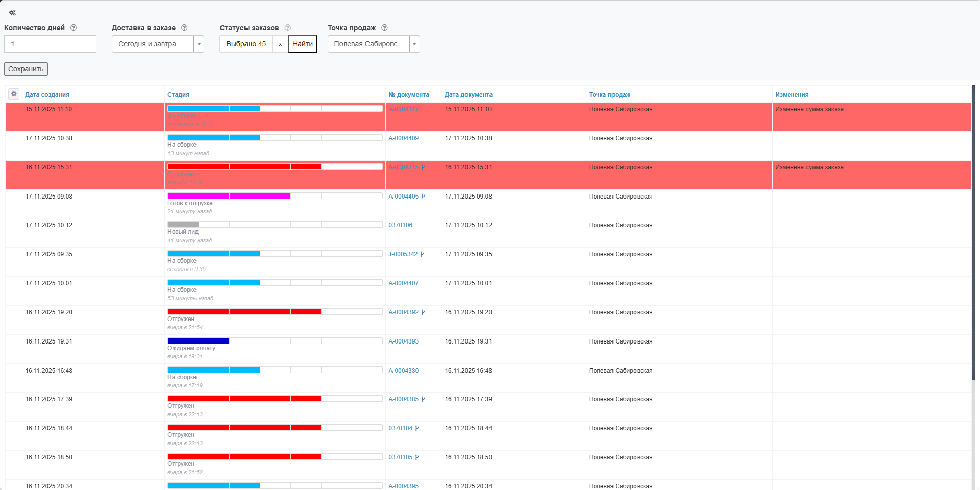Image resolution: width=980 pixels, height=490 pixels.
Task: Open the Точка продаж dropdown arrow
Action: tap(414, 44)
